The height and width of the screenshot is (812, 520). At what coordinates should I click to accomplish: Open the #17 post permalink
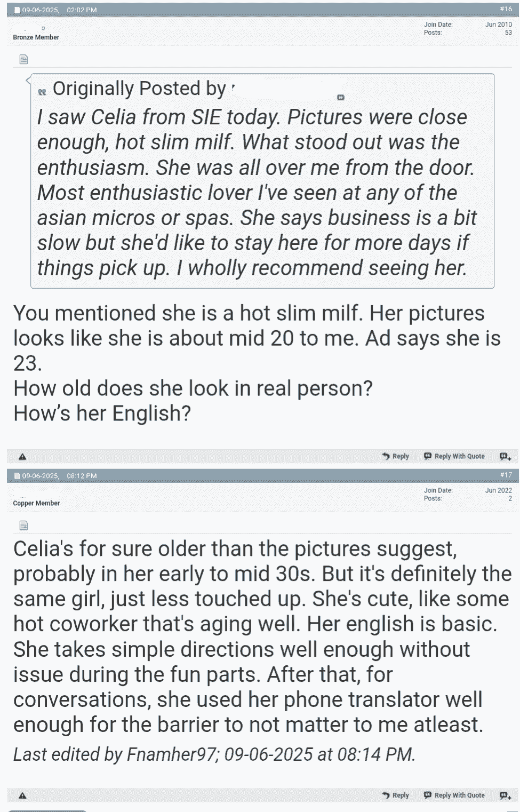506,475
